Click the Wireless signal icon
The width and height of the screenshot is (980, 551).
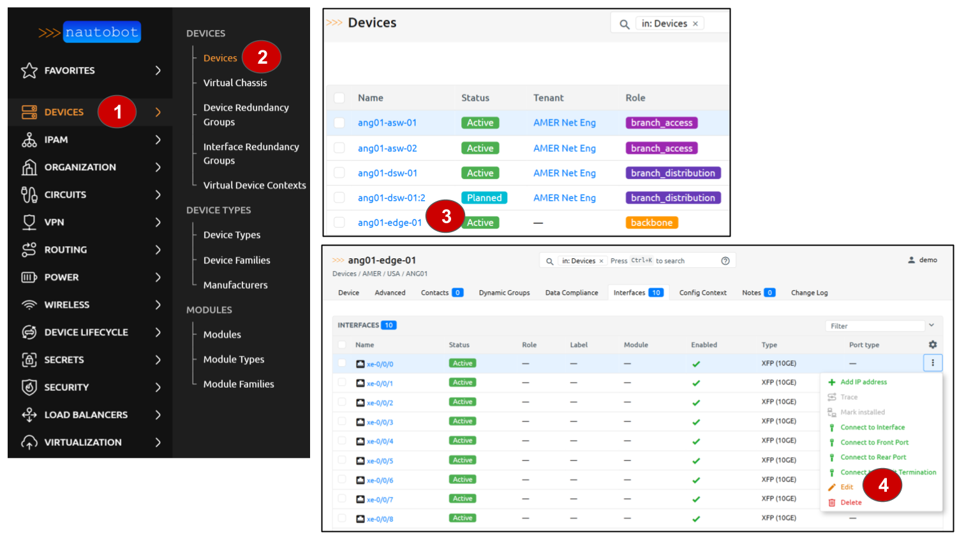click(x=29, y=305)
